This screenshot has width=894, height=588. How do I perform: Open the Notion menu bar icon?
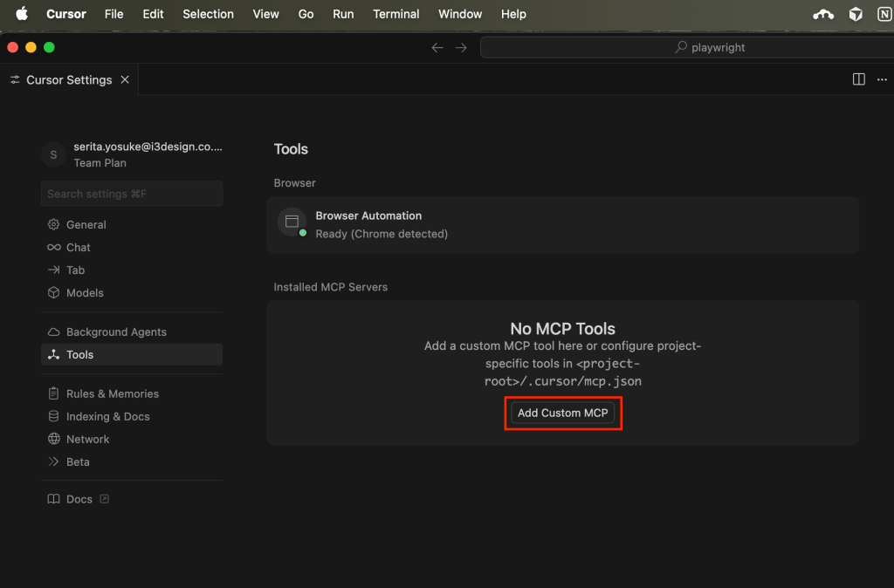point(884,14)
